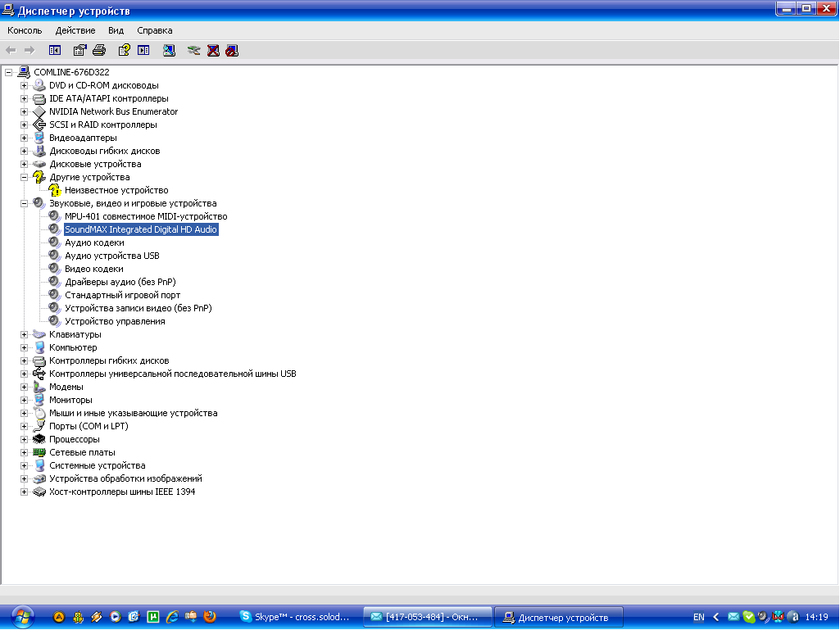Select the Модемы category
840x630 pixels.
pyautogui.click(x=66, y=387)
